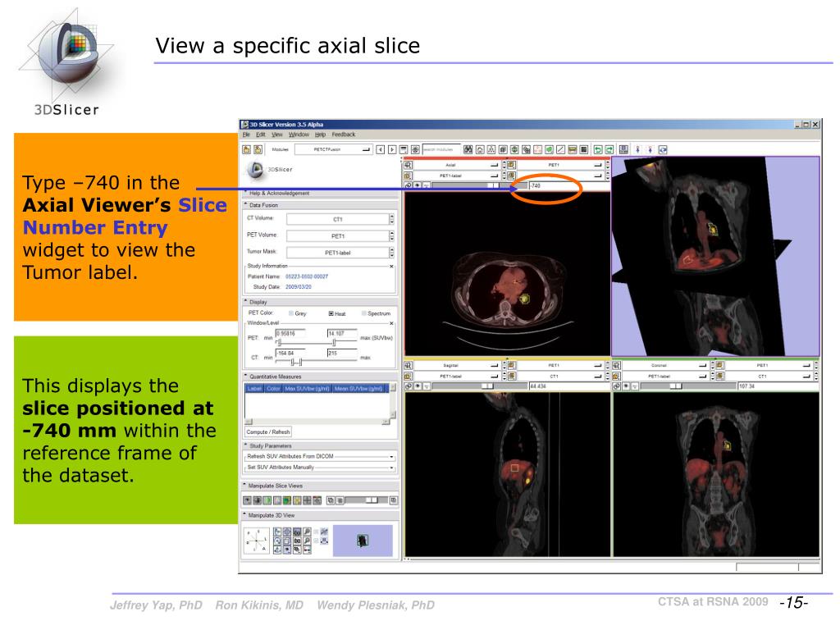The height and width of the screenshot is (630, 840).
Task: Toggle the Coronal viewer link control
Action: pos(617,386)
